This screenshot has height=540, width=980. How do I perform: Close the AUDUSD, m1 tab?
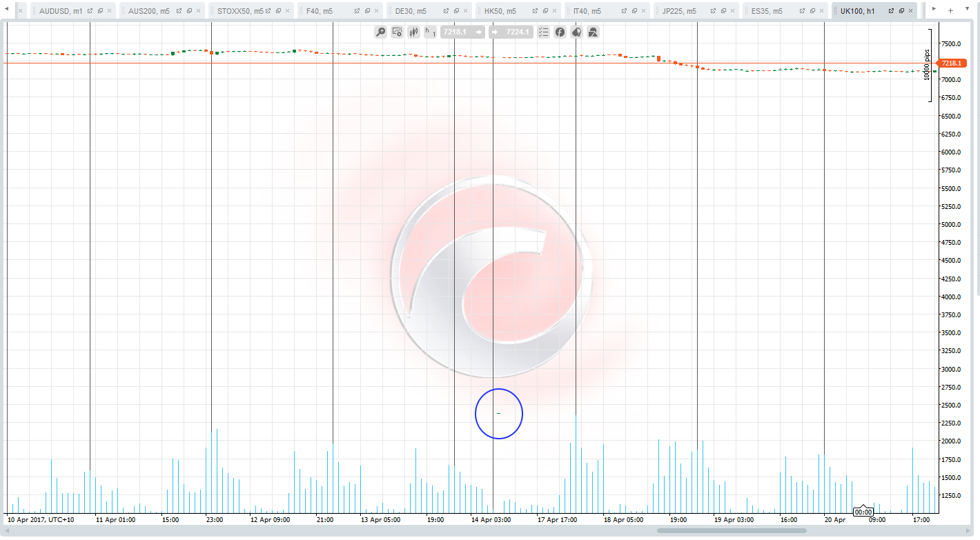(109, 11)
